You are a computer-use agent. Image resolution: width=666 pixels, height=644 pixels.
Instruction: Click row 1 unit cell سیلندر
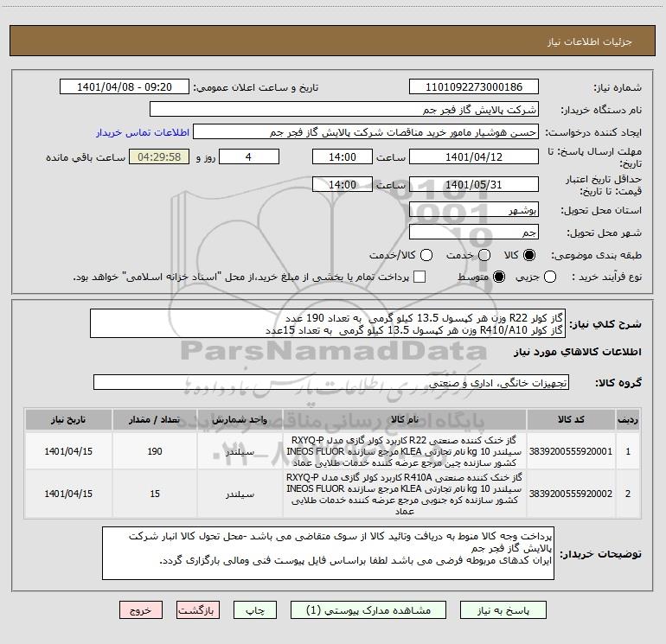(240, 451)
